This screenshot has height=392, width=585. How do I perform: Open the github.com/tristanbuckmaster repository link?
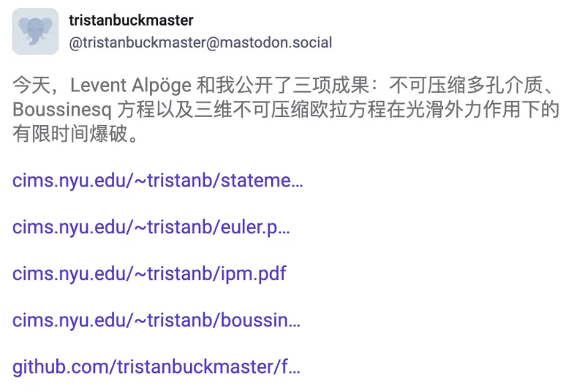pyautogui.click(x=156, y=367)
